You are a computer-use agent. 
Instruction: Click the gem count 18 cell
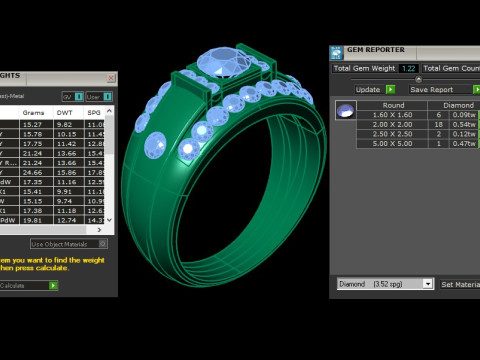439,125
